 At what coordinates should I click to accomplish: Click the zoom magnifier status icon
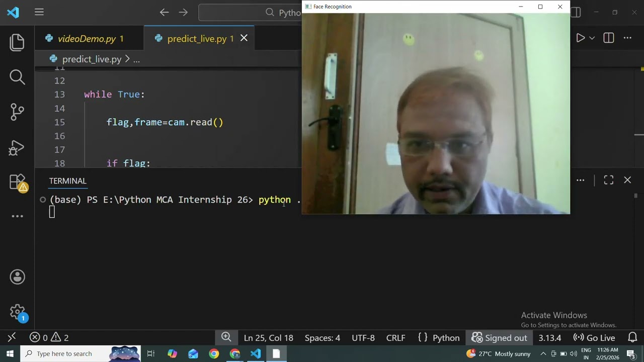tap(226, 337)
